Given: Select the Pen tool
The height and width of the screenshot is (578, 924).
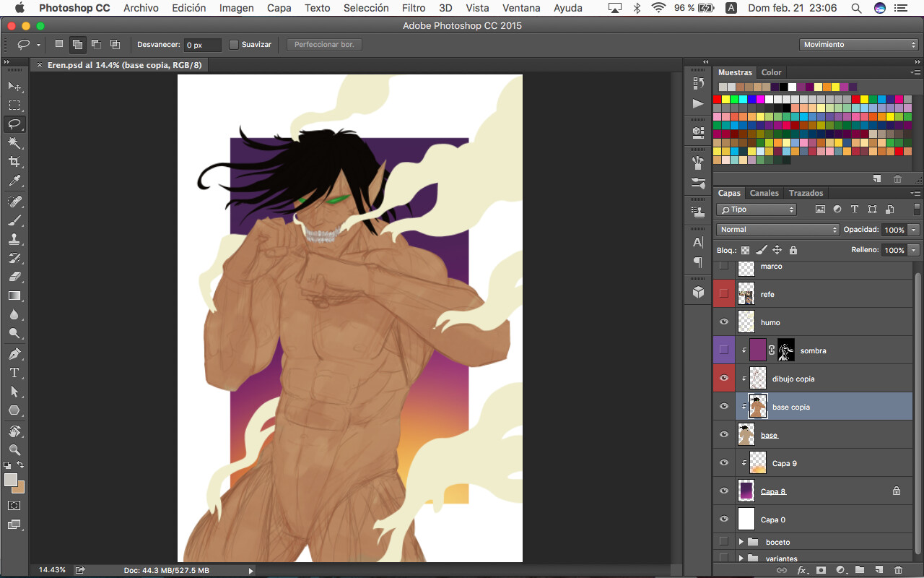Looking at the screenshot, I should (x=14, y=354).
